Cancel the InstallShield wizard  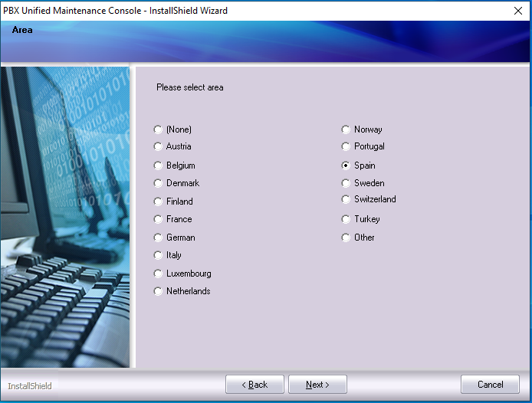(x=490, y=385)
